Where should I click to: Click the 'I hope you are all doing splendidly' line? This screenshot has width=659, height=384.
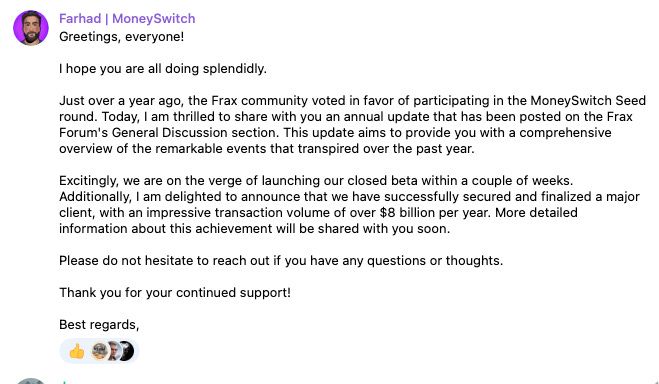click(x=163, y=68)
